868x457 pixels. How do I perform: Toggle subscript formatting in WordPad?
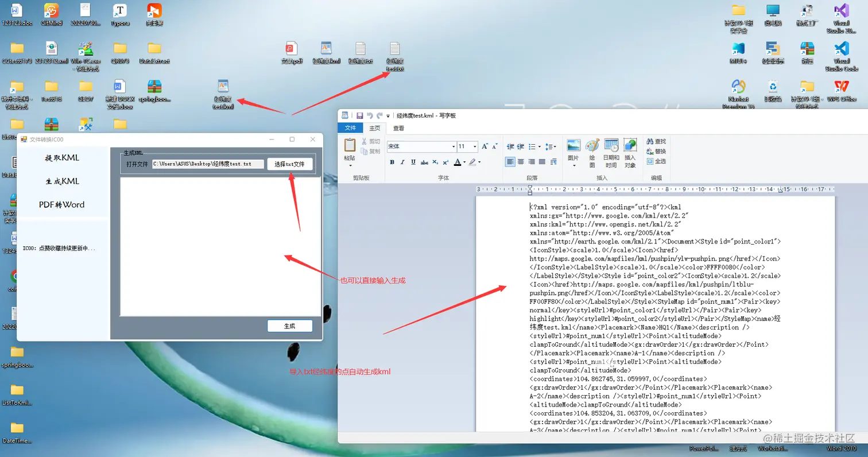pyautogui.click(x=435, y=162)
